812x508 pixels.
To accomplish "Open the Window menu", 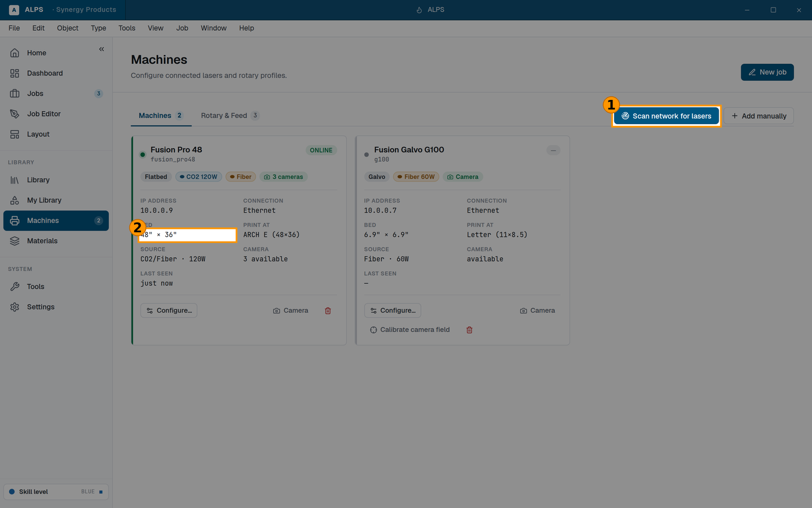I will pyautogui.click(x=213, y=28).
